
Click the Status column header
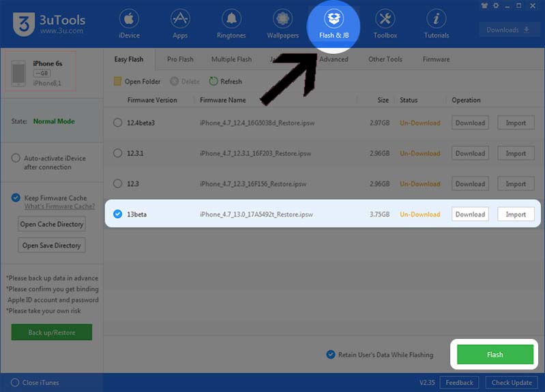tap(409, 100)
